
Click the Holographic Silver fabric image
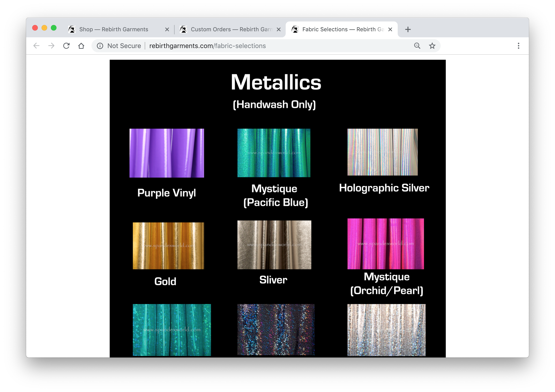(382, 152)
